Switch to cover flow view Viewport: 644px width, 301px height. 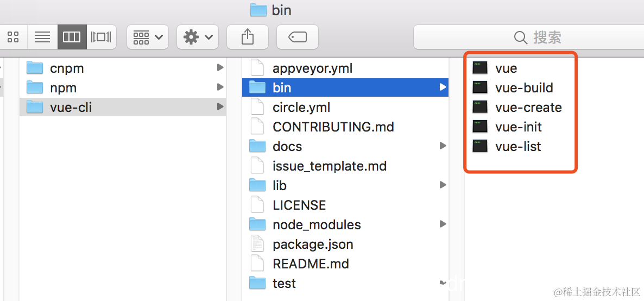click(102, 37)
